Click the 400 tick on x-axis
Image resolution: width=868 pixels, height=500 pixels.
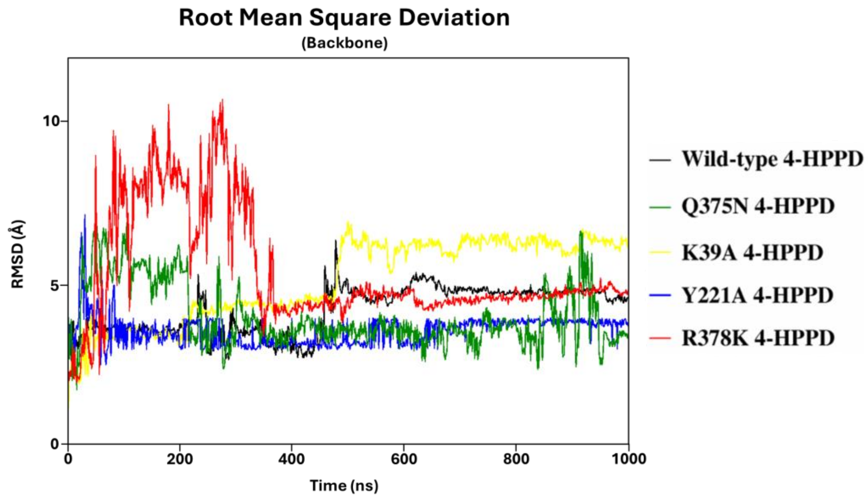click(x=292, y=459)
